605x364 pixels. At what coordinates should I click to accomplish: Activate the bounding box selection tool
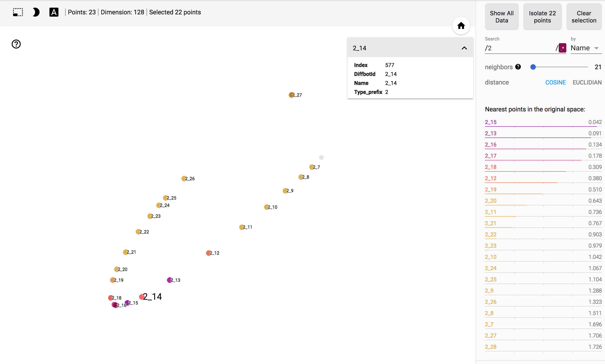point(18,12)
